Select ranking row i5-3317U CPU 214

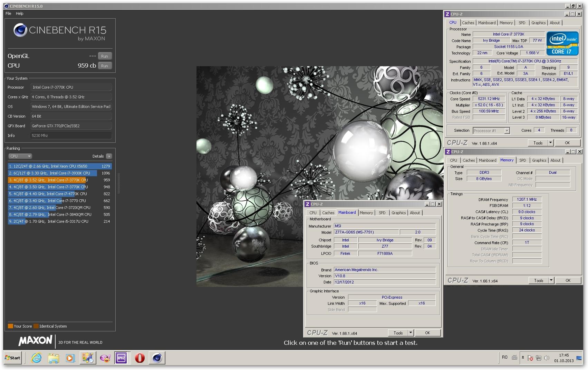[x=60, y=221]
